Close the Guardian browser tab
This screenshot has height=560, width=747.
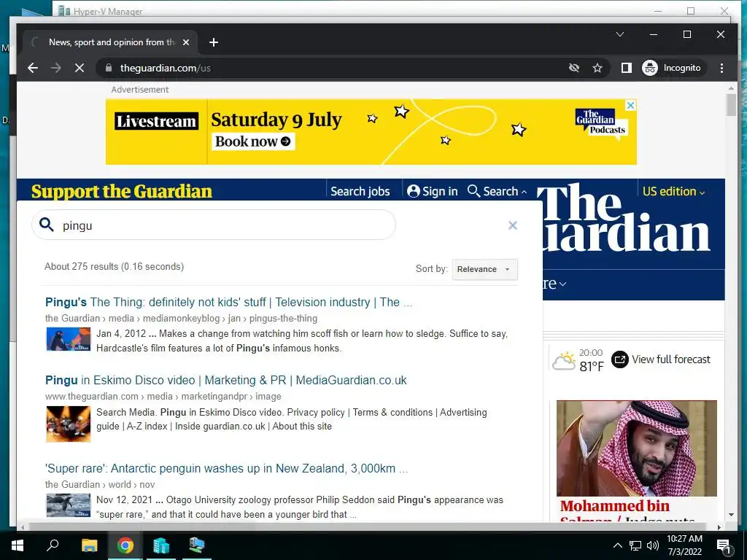click(x=186, y=42)
